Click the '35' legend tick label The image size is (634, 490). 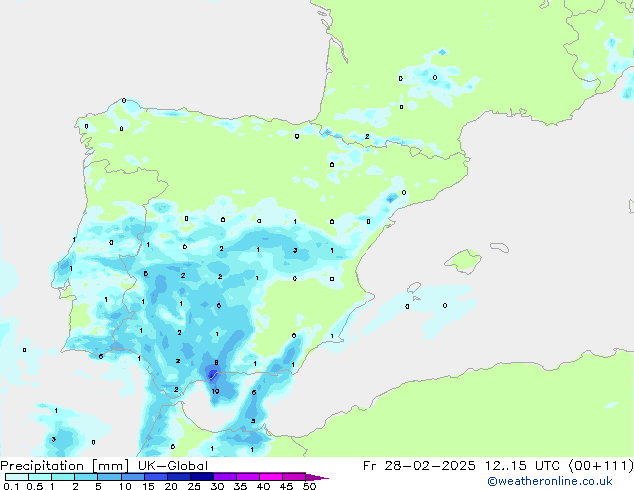[x=240, y=486]
